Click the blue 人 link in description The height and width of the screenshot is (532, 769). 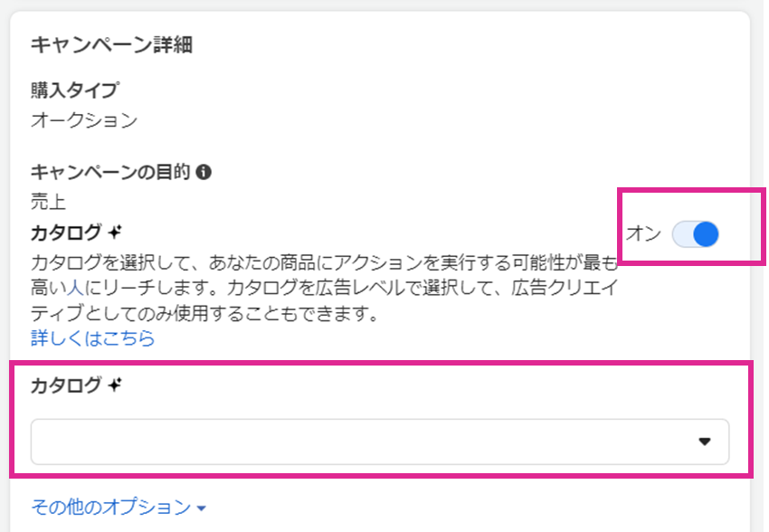pos(75,288)
